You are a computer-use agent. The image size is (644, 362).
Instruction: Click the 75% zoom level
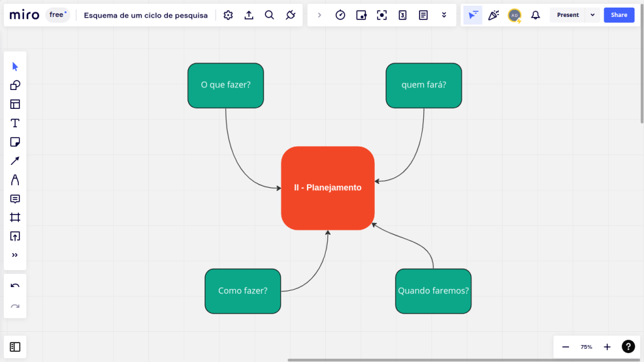586,347
